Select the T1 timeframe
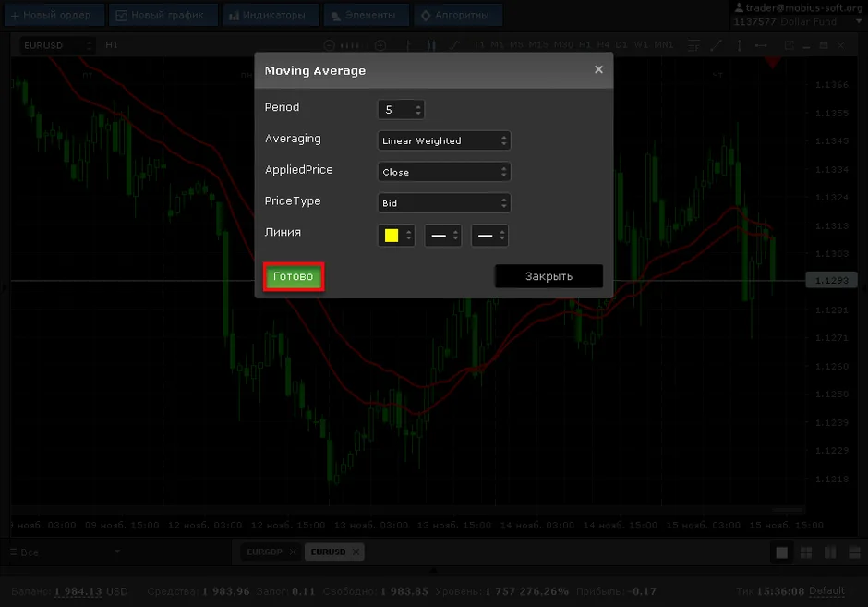 pos(479,45)
